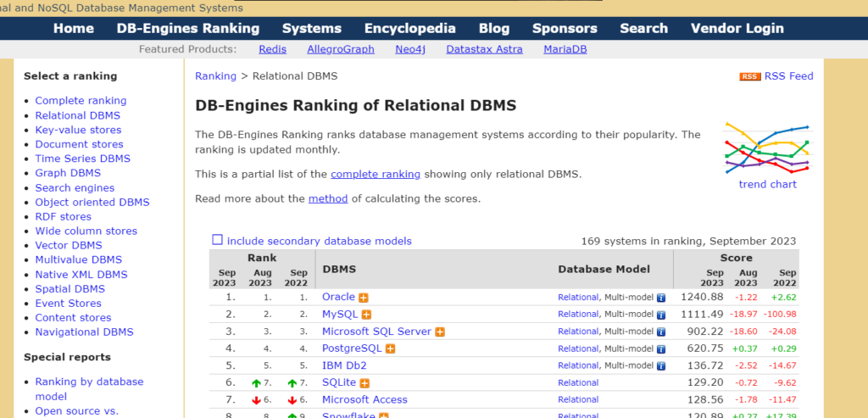Screen dimensions: 868x418
Task: Click the Oracle score 1240.88
Action: click(702, 298)
